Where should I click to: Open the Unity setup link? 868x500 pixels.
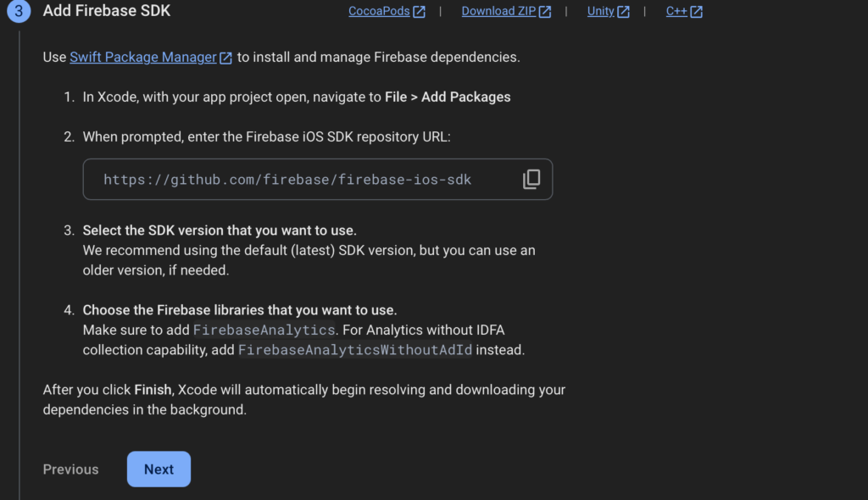(601, 11)
